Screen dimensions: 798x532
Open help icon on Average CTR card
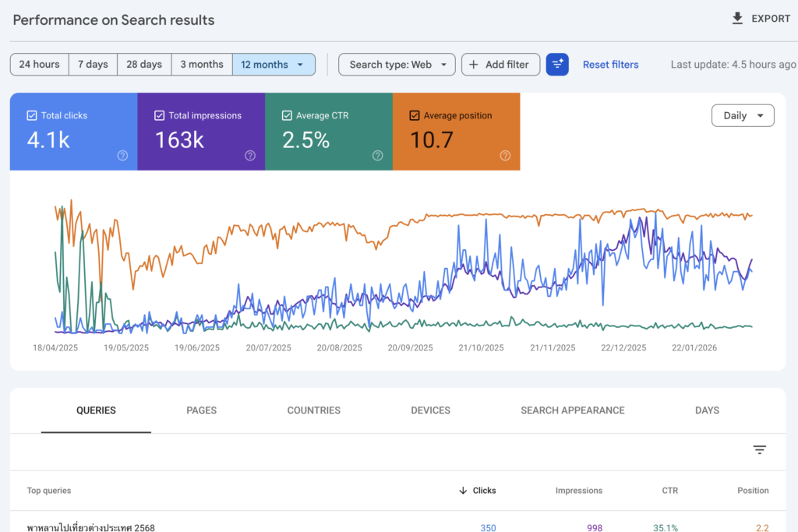point(378,156)
